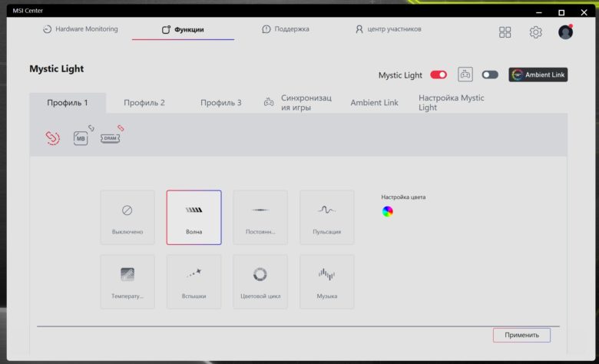This screenshot has width=599, height=364.
Task: Open Синхронизация игры tab
Action: coord(298,103)
